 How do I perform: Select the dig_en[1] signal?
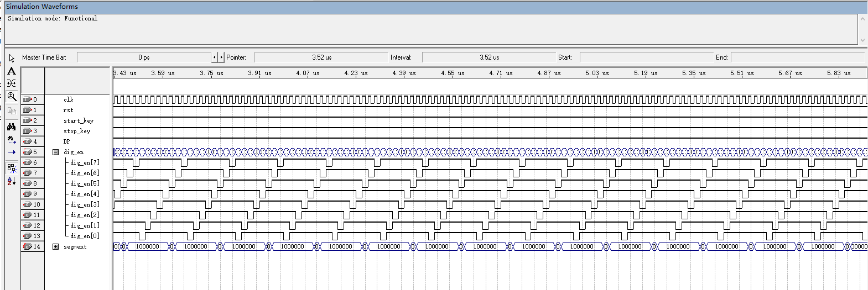tap(85, 225)
